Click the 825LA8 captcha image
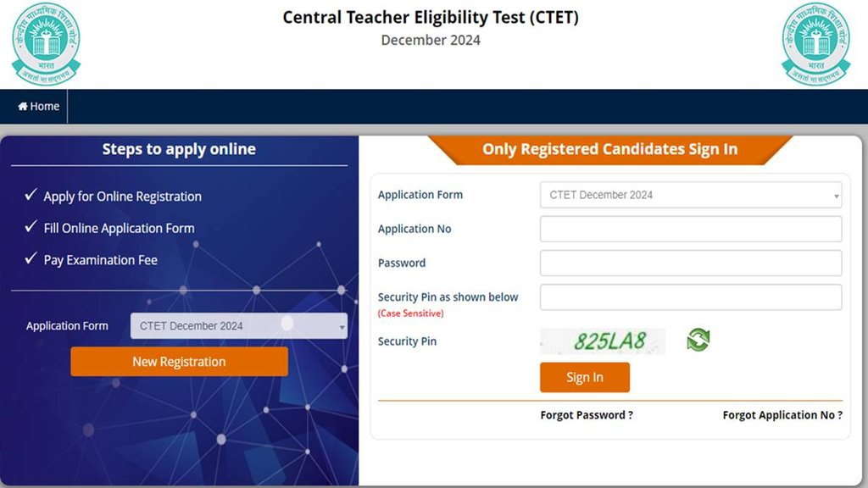The width and height of the screenshot is (868, 488). coord(603,341)
